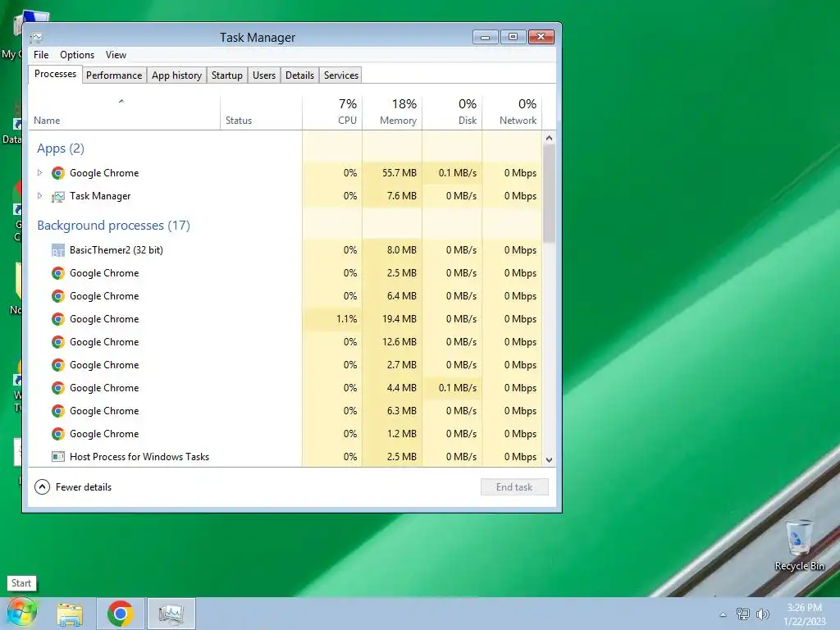Sort by the Name column header
Screen dimensions: 840x630
pyautogui.click(x=124, y=112)
